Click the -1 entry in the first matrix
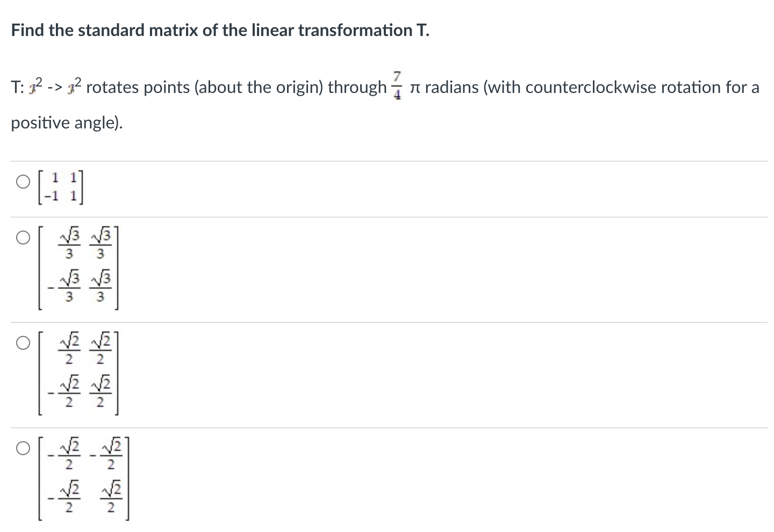 51,197
